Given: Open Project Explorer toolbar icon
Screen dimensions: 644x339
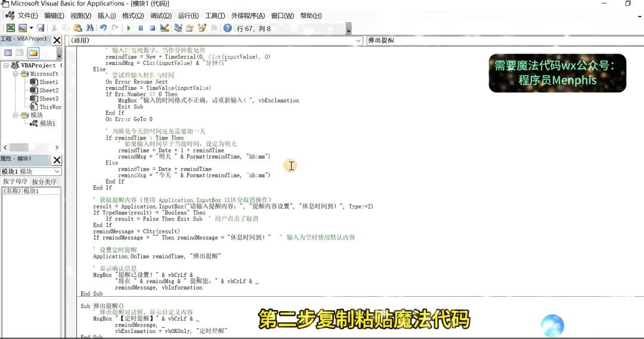Looking at the screenshot, I should 178,28.
